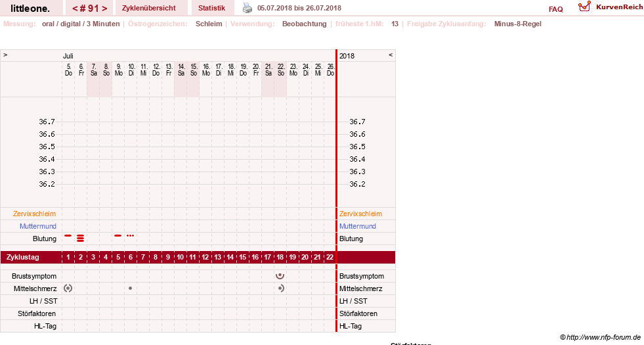Click date column 18. Mi
644x345 pixels.
click(231, 70)
